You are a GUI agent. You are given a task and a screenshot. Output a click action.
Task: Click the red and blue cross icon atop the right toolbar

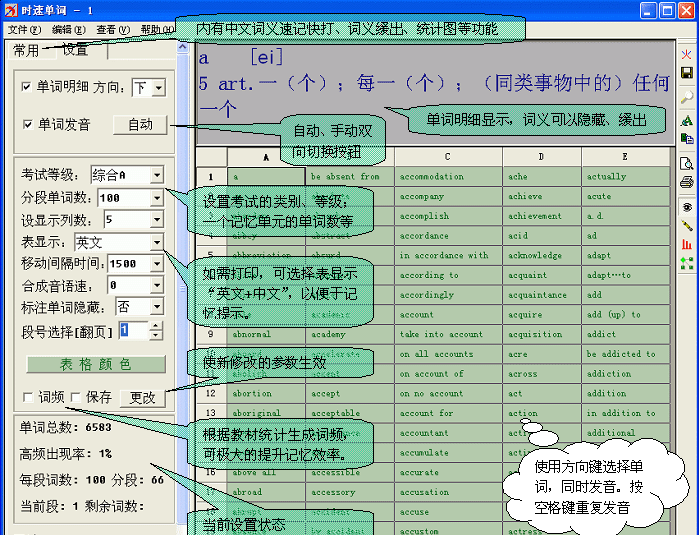click(687, 55)
